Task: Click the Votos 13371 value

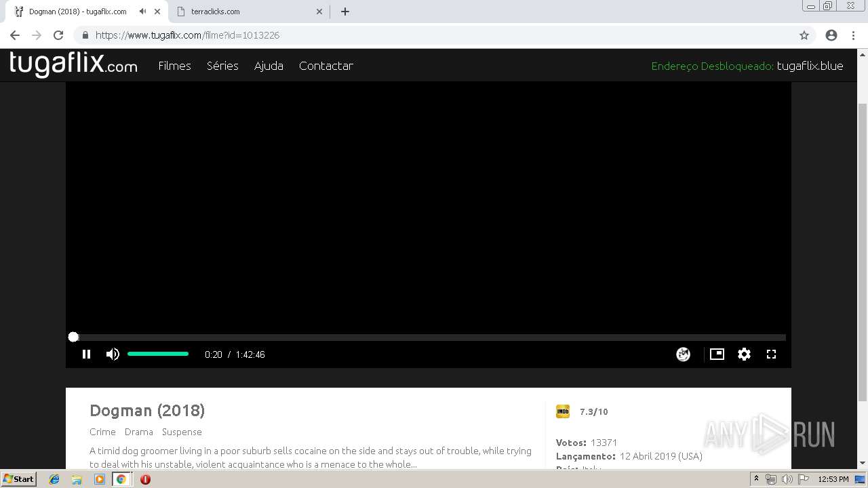Action: coord(604,443)
